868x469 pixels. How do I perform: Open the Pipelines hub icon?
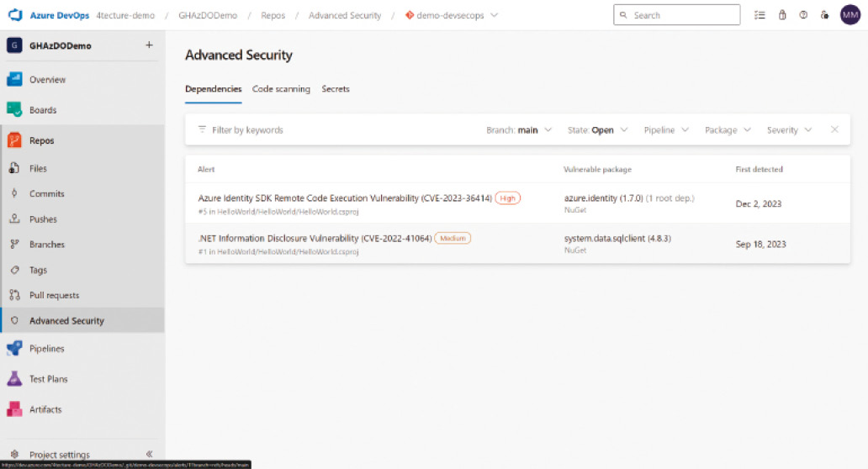pos(14,349)
